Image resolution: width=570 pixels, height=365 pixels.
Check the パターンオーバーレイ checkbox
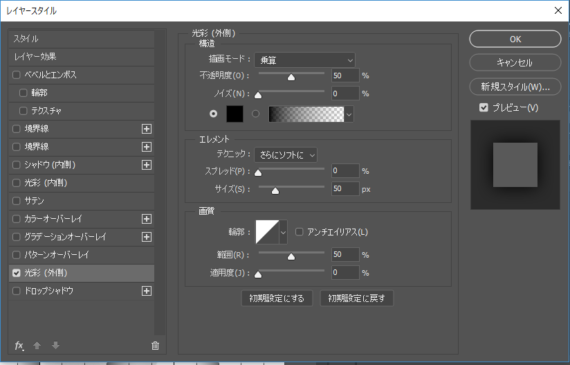pos(16,255)
